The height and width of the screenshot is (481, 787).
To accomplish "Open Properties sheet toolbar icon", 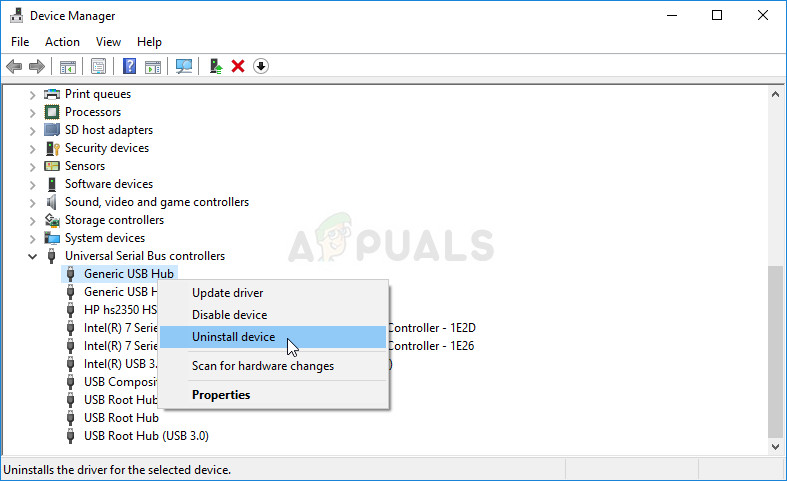I will (98, 66).
